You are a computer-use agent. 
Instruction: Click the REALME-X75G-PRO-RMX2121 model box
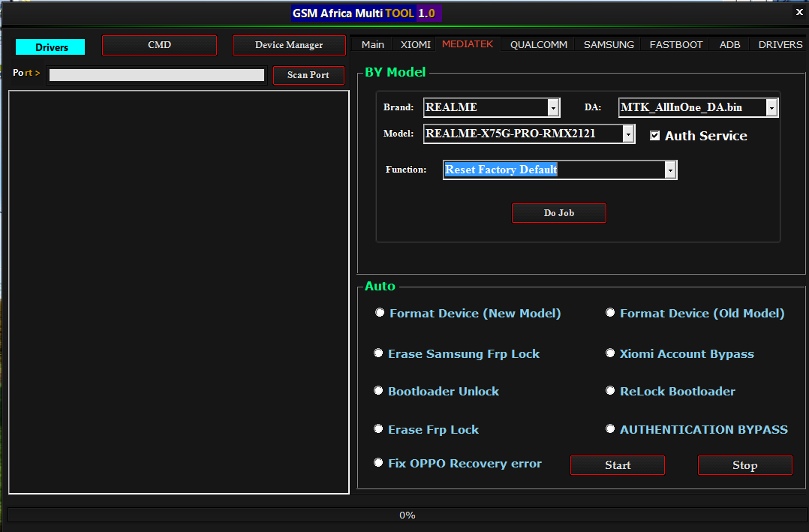pos(529,134)
